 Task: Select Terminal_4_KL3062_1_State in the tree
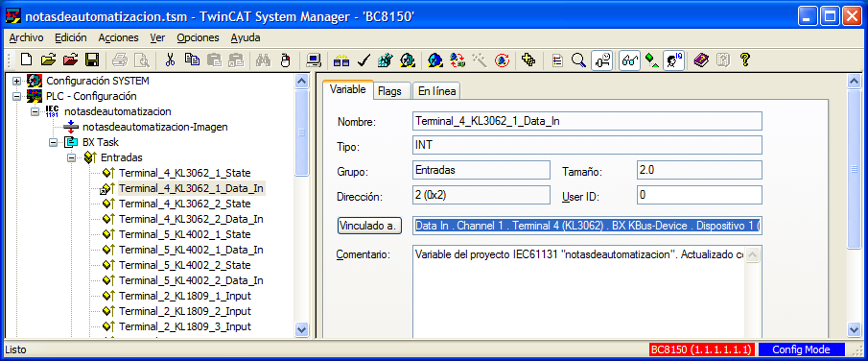pos(185,173)
